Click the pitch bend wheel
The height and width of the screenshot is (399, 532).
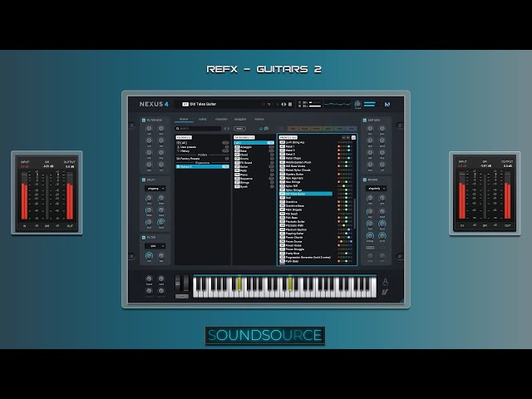pyautogui.click(x=178, y=283)
